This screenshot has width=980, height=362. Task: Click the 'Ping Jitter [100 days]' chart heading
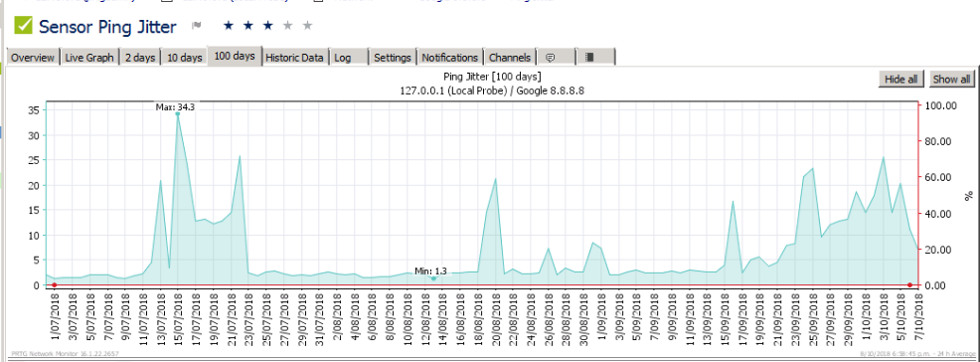pos(492,77)
